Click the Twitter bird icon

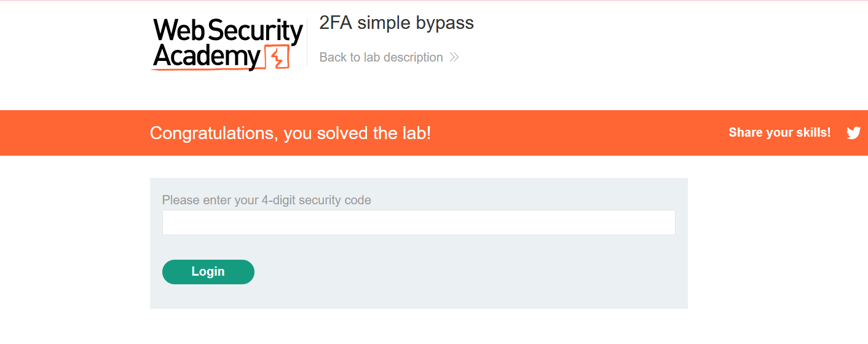point(853,133)
